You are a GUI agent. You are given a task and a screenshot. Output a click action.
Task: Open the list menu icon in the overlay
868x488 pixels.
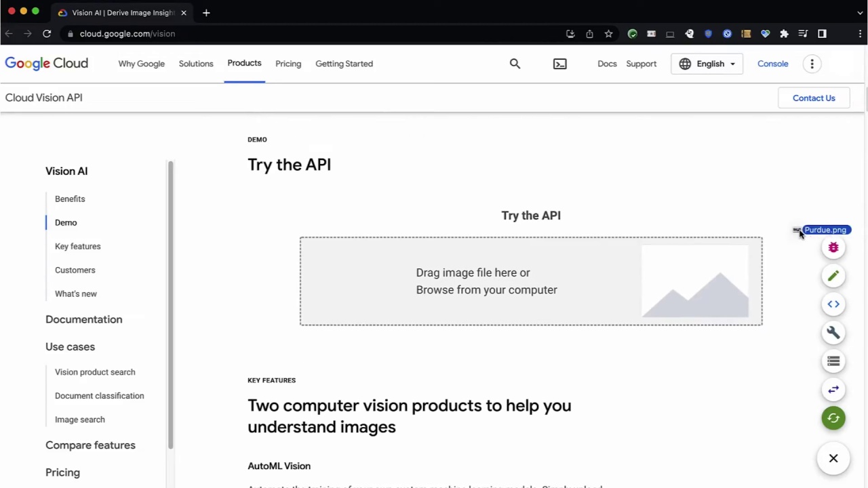tap(833, 361)
